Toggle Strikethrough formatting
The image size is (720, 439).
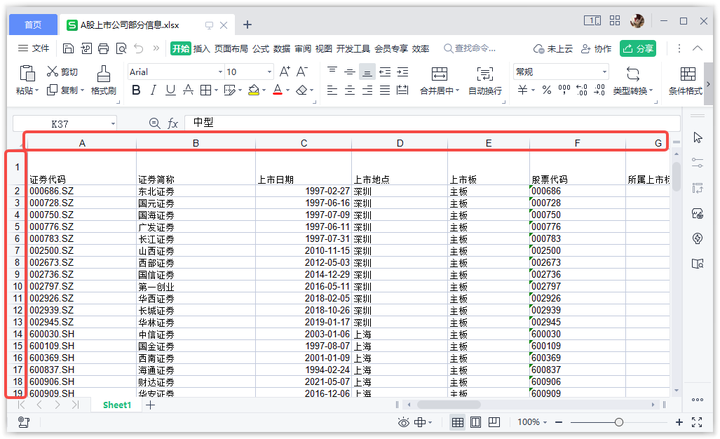point(188,90)
